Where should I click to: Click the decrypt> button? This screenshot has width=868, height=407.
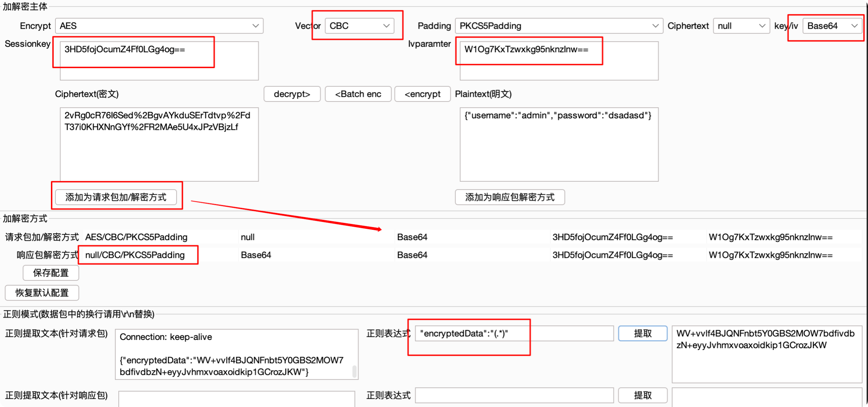click(292, 94)
